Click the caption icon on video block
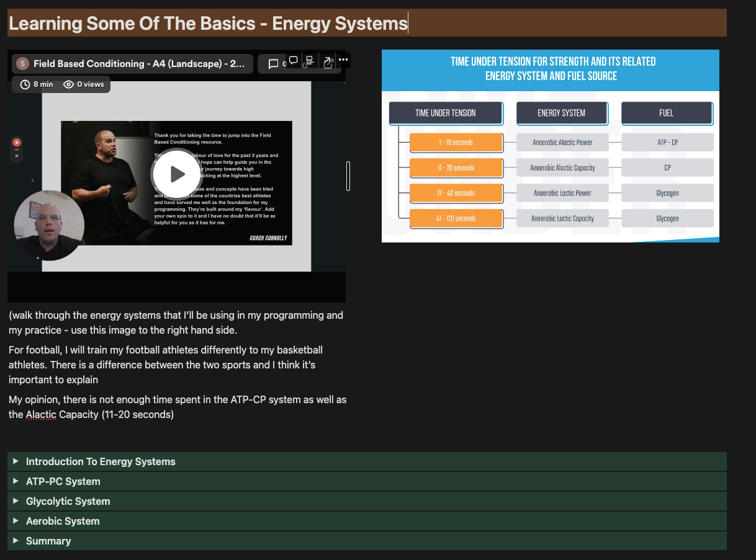 click(x=310, y=60)
